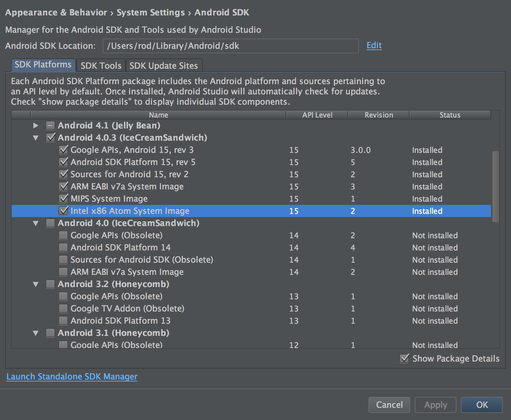Click the Android 4.1 (Jelly Bean) label
511x420 pixels.
pos(109,126)
